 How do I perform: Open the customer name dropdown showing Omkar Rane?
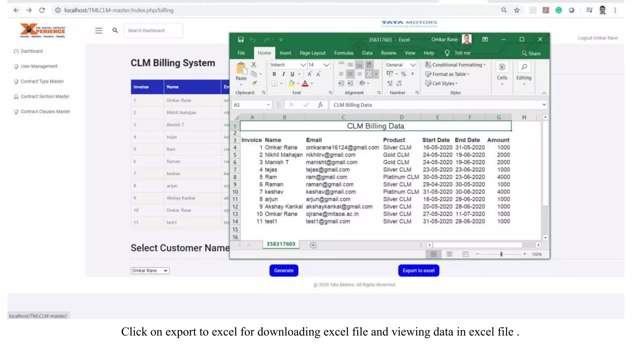pyautogui.click(x=150, y=271)
